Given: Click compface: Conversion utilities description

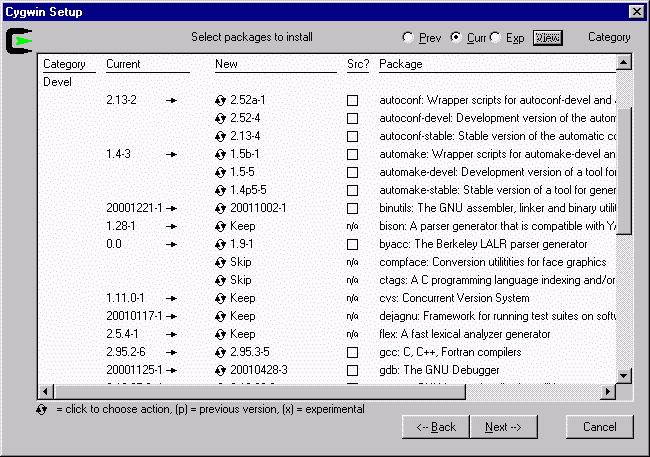Looking at the screenshot, I should tap(493, 263).
